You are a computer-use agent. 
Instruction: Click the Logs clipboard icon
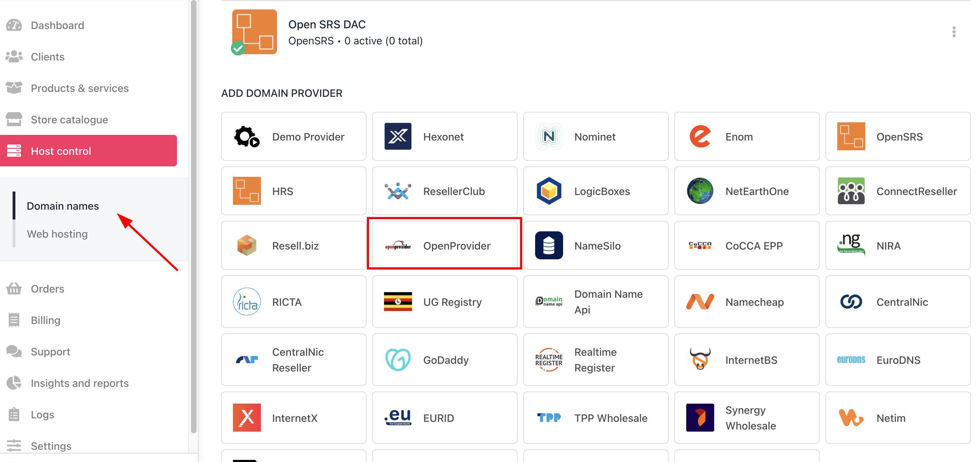click(x=14, y=414)
